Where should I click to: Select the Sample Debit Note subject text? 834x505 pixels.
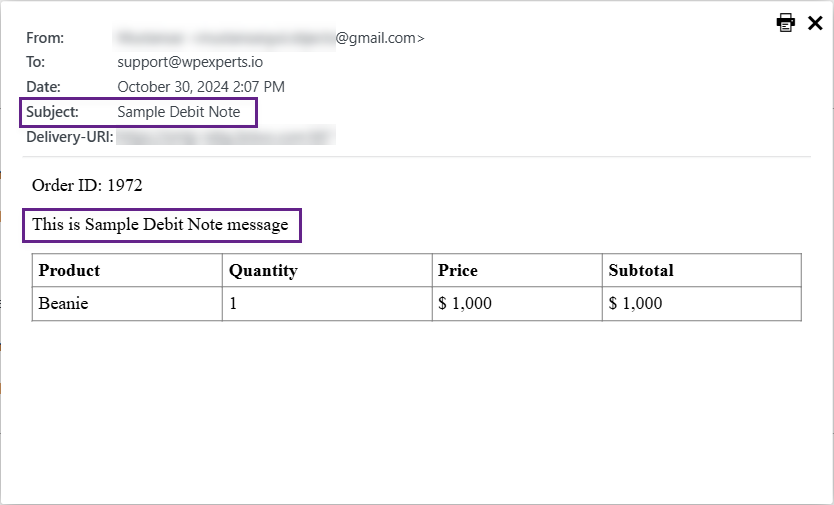click(179, 112)
